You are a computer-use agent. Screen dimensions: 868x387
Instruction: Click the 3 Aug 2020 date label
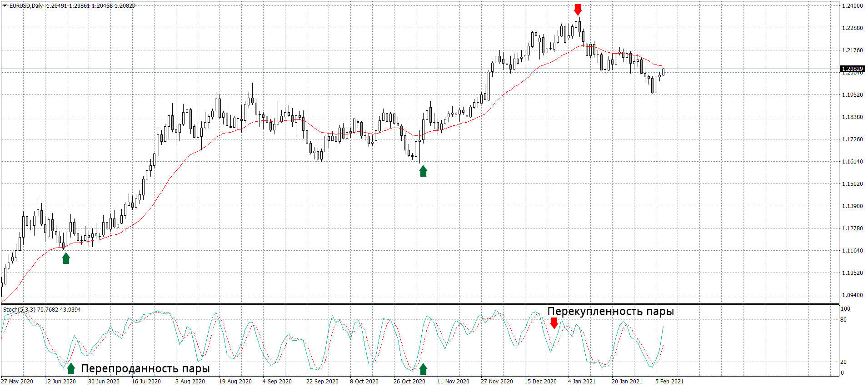click(x=190, y=382)
